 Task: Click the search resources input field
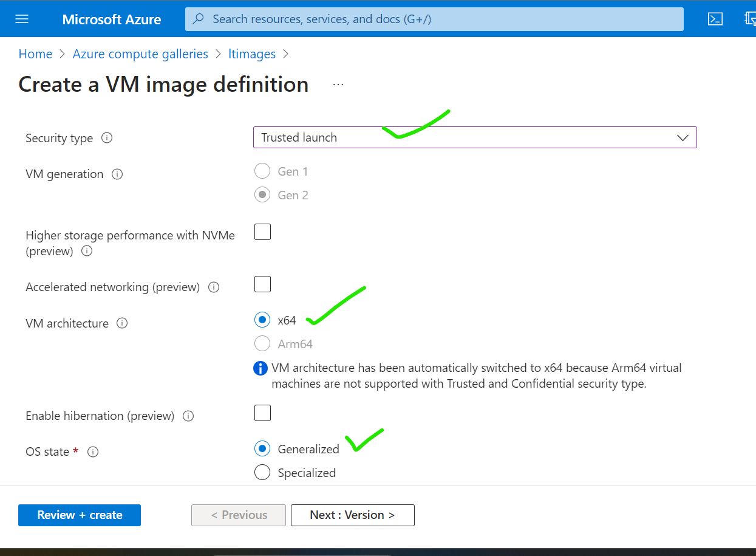[x=434, y=19]
